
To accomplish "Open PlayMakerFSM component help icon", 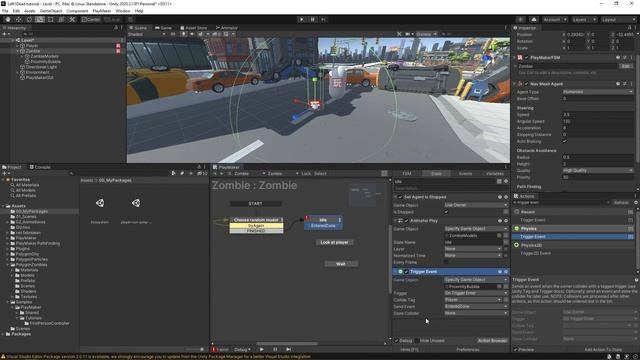I will pos(618,58).
